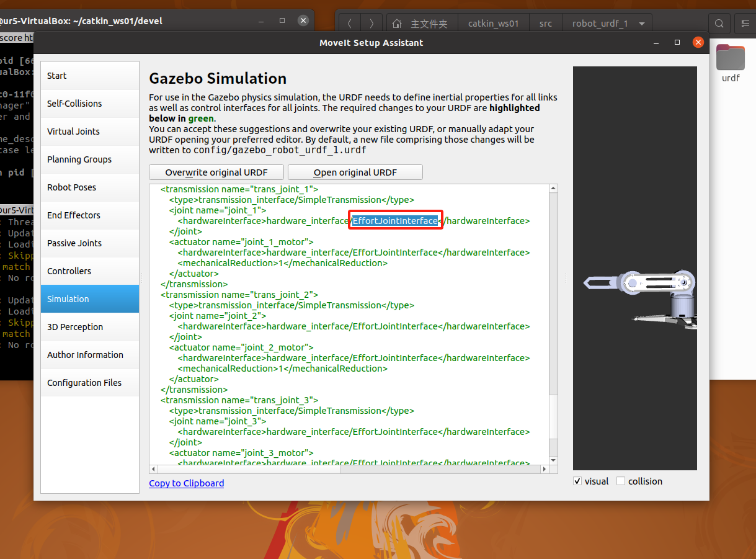The image size is (756, 559).
Task: Click scroll up arrow of URDF text
Action: (554, 188)
